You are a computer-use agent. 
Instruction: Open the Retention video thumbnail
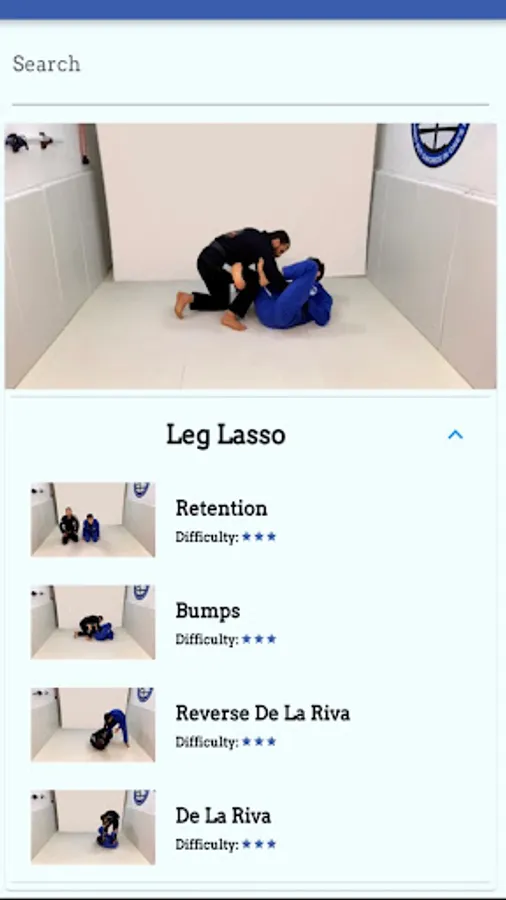[x=93, y=519]
